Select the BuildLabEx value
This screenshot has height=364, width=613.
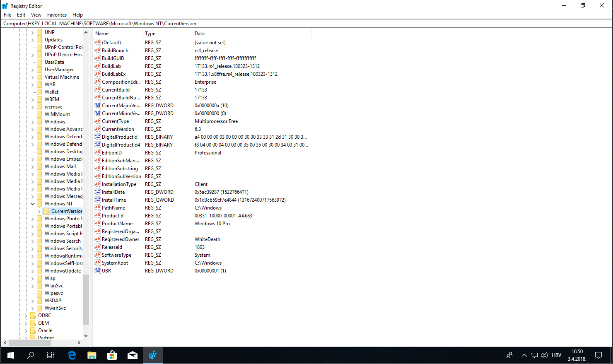click(113, 74)
